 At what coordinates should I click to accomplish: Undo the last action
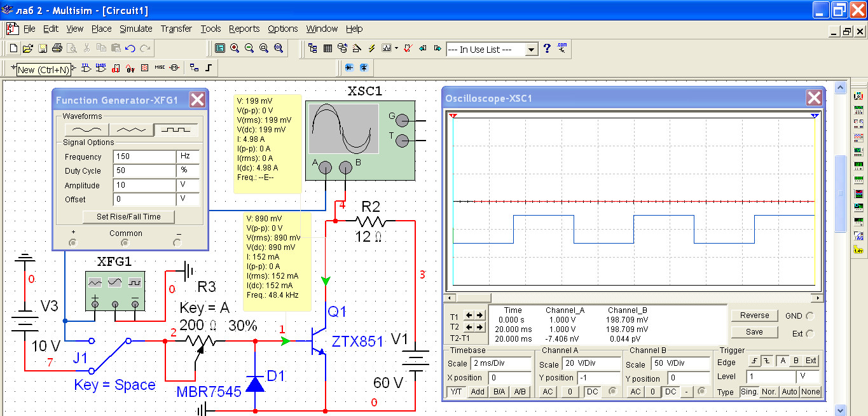click(130, 48)
